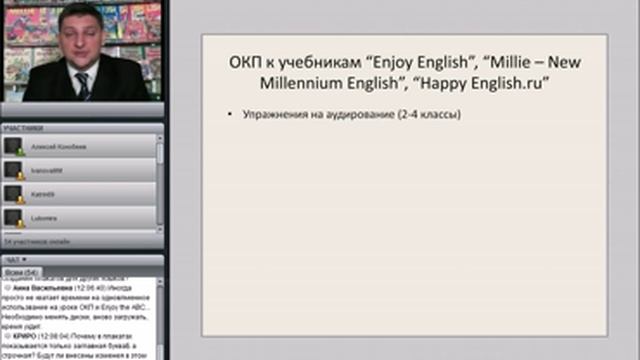Screen dimensions: 640x360
Task: Click bullet 'Упражнения на аудирование (2-4 классы)'
Action: pos(351,114)
